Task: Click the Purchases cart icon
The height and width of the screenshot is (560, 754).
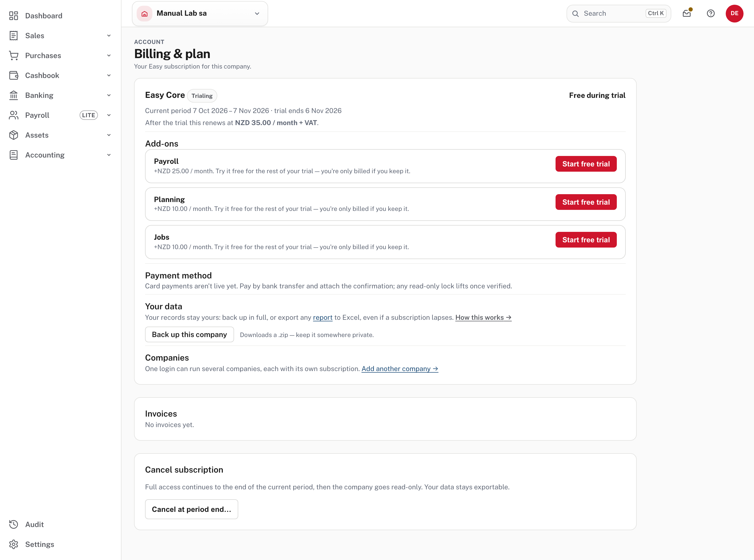Action: pyautogui.click(x=14, y=55)
